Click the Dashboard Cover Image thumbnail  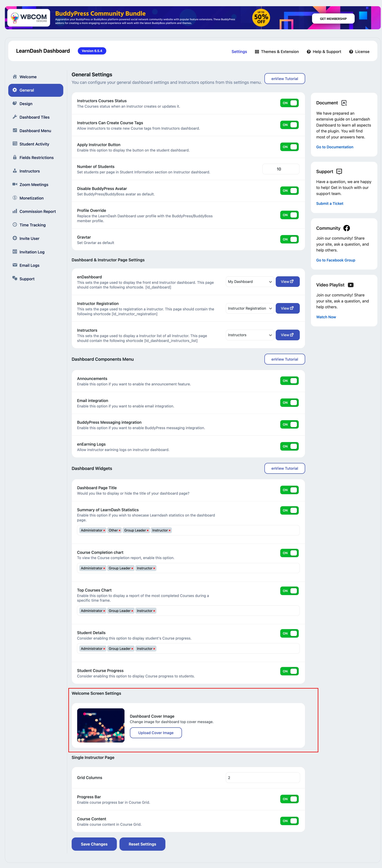pyautogui.click(x=101, y=725)
